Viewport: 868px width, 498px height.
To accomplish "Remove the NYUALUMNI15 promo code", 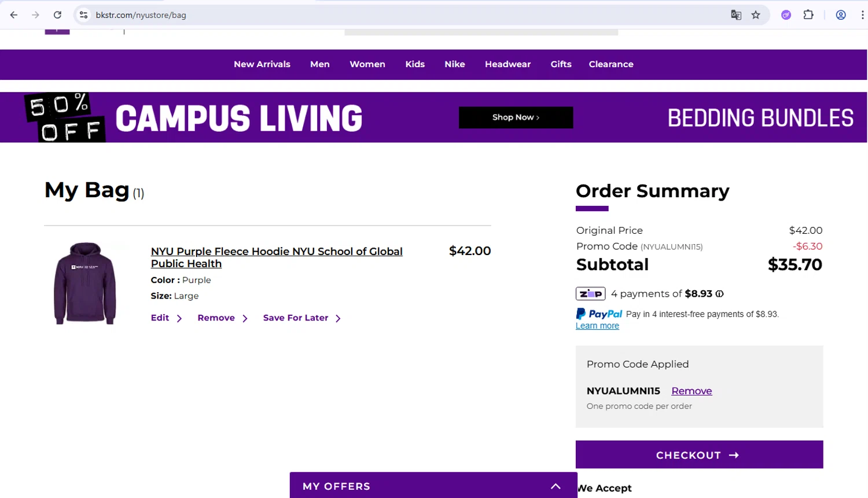I will click(692, 391).
